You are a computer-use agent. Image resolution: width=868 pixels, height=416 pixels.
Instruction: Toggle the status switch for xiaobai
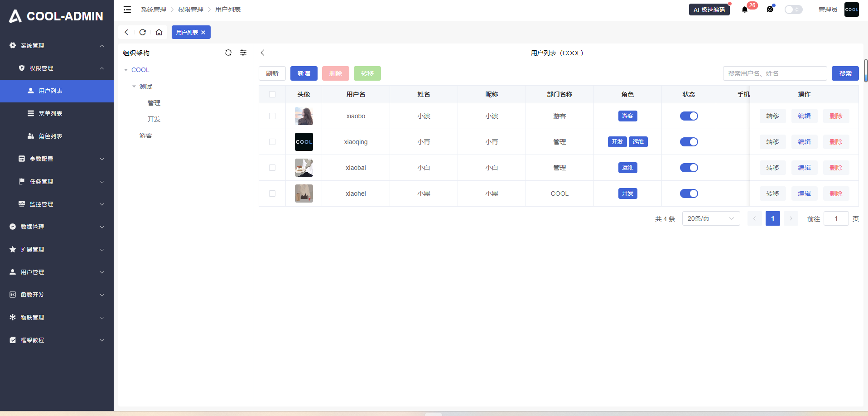[x=689, y=168]
